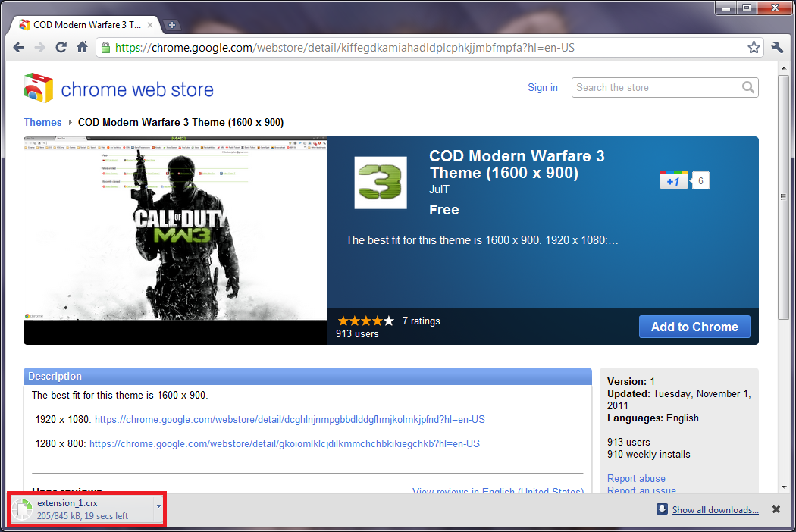This screenshot has width=796, height=532.
Task: Open the extension_1.crx download options arrow
Action: (159, 507)
